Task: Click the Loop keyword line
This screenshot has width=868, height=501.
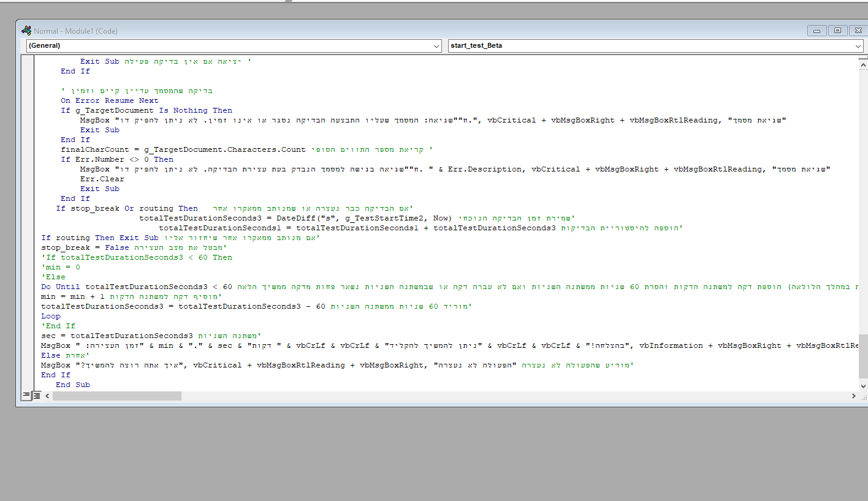Action: 51,316
